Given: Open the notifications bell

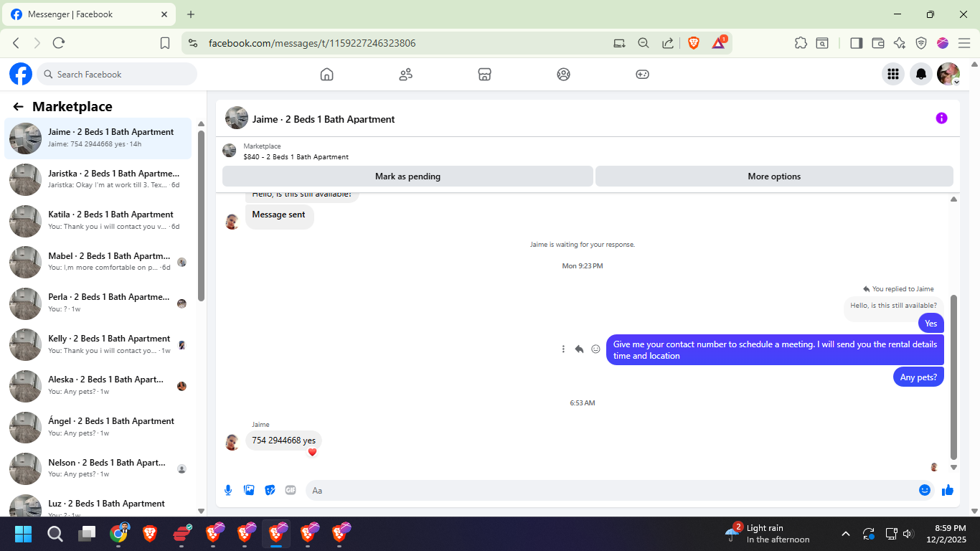Looking at the screenshot, I should 921,74.
